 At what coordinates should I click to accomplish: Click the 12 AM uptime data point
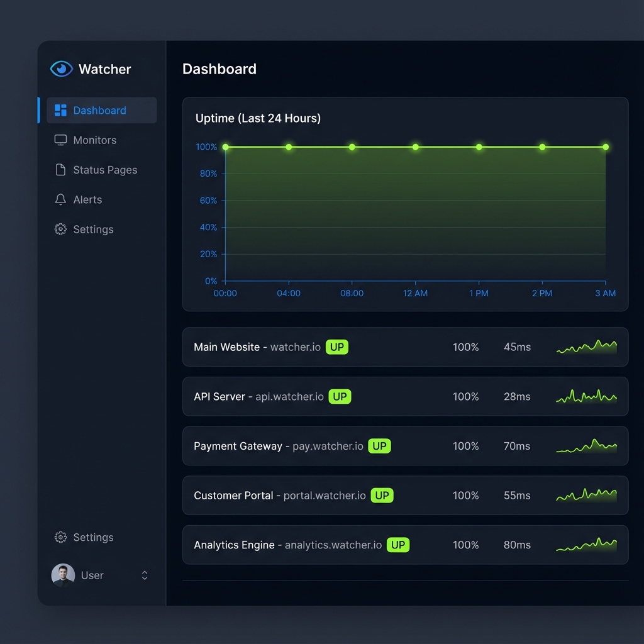(415, 147)
